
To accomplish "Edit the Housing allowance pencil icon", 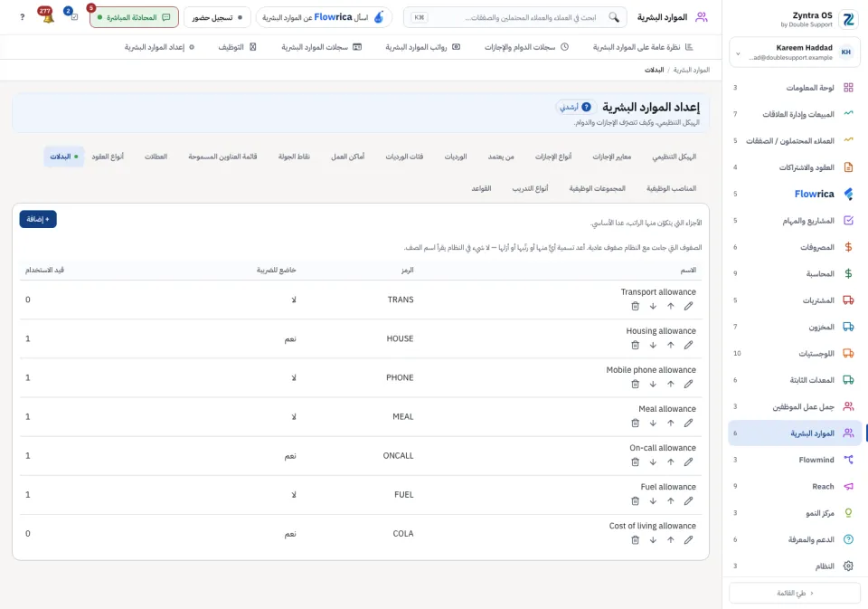I will click(x=688, y=345).
